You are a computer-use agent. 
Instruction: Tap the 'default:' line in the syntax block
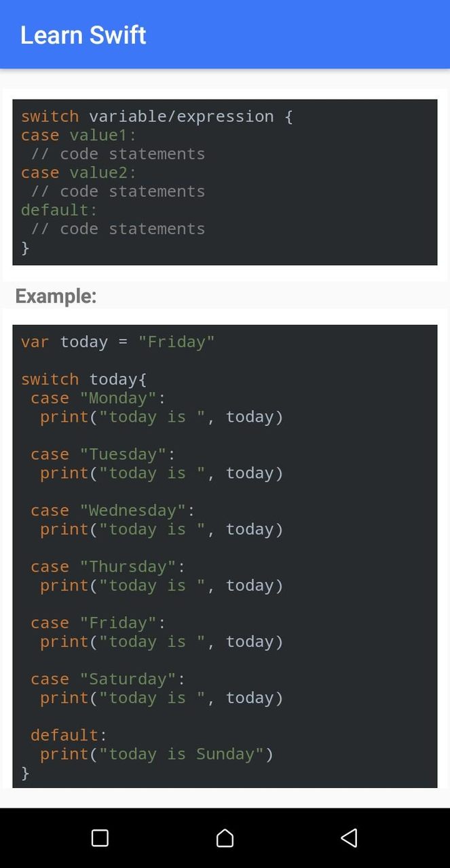pyautogui.click(x=58, y=210)
